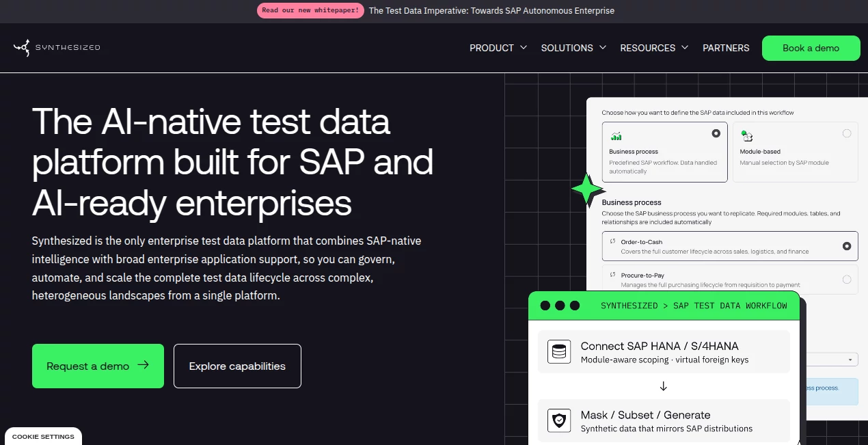Click the shield icon beside Mask / Subset / Generate
The image size is (868, 445).
click(559, 420)
